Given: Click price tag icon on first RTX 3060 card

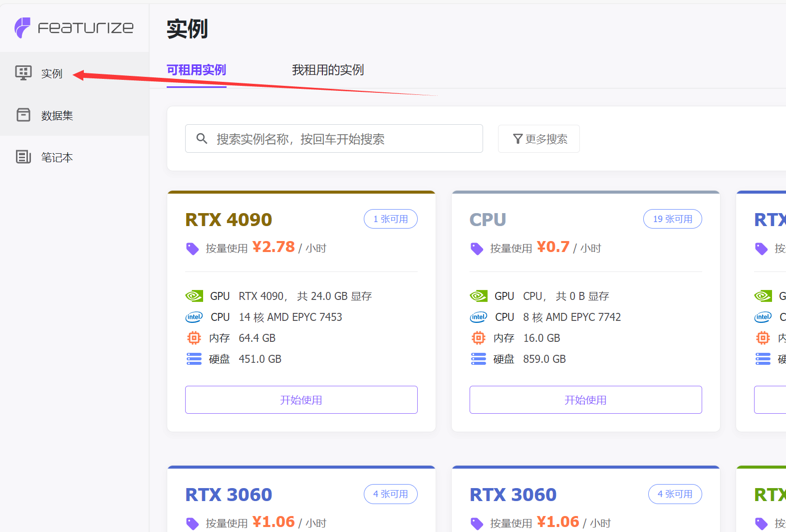Looking at the screenshot, I should pos(192,524).
